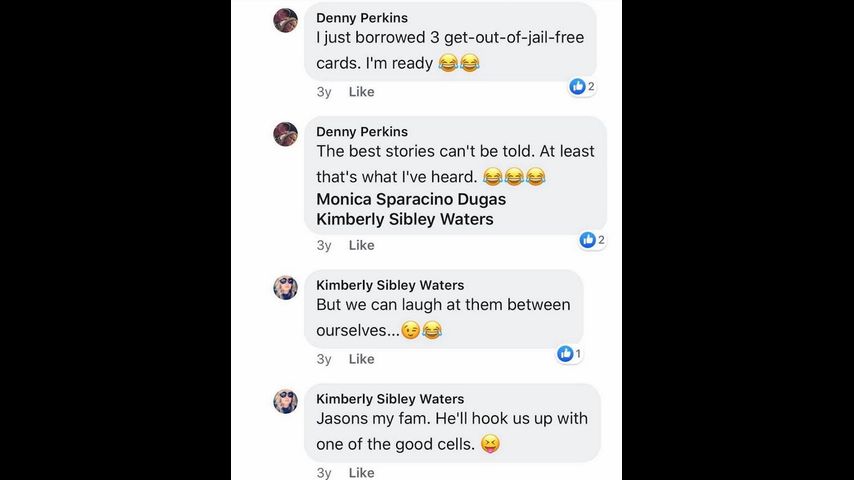854x480 pixels.
Task: Open tagged profile Kimberly Sibley Waters
Action: pos(404,219)
